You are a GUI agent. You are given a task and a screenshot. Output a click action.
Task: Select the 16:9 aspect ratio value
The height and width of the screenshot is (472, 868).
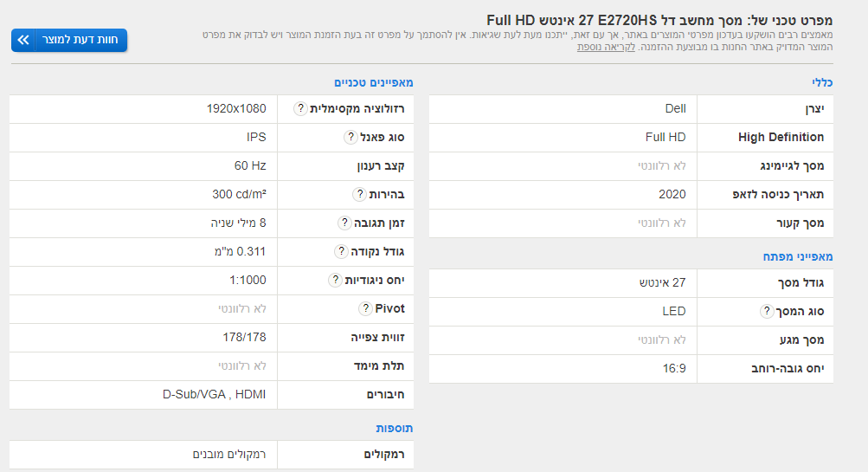[x=674, y=368]
